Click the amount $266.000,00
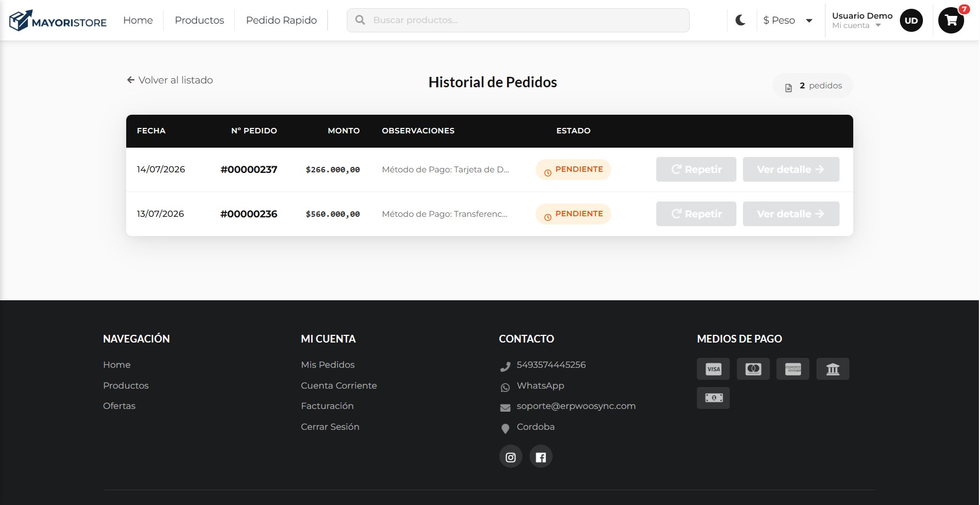 point(333,170)
